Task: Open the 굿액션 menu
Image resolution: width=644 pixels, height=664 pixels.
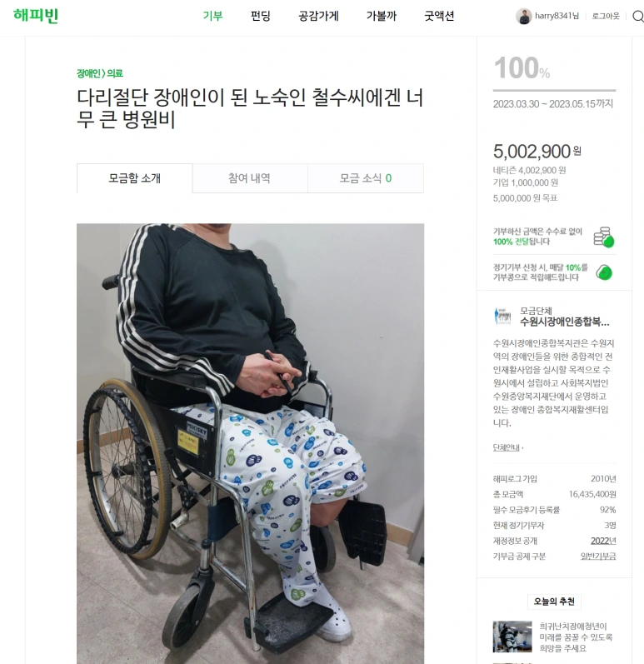Action: point(439,16)
